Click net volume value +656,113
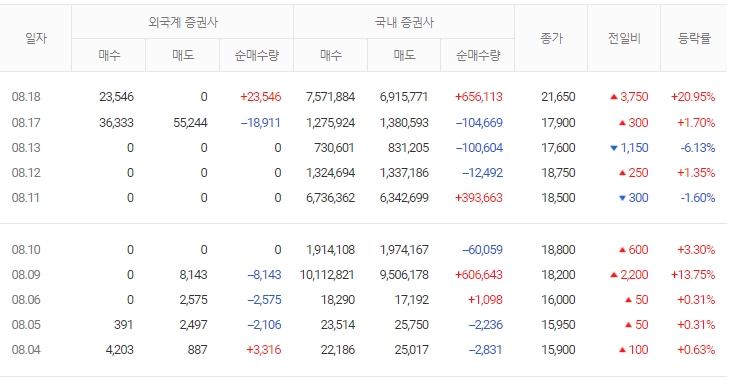The image size is (734, 380). point(478,97)
